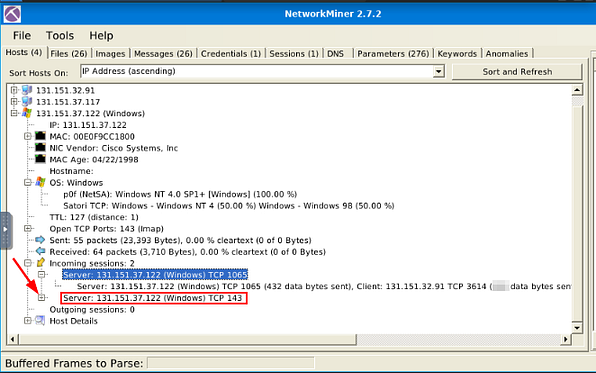Open the Sort Hosts On dropdown
596x373 pixels.
click(x=439, y=71)
